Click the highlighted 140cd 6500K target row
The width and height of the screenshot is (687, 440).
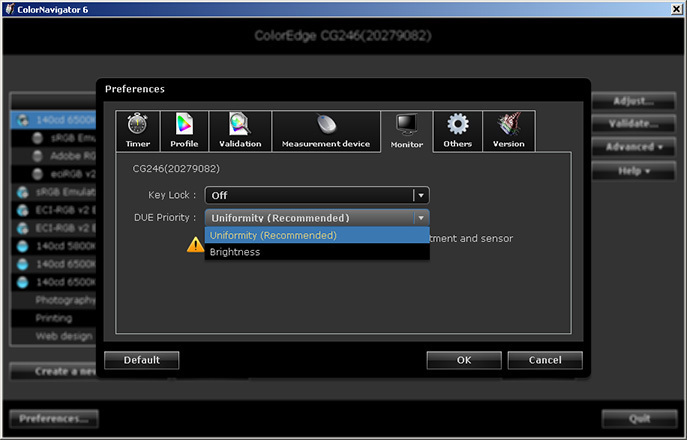pos(53,120)
